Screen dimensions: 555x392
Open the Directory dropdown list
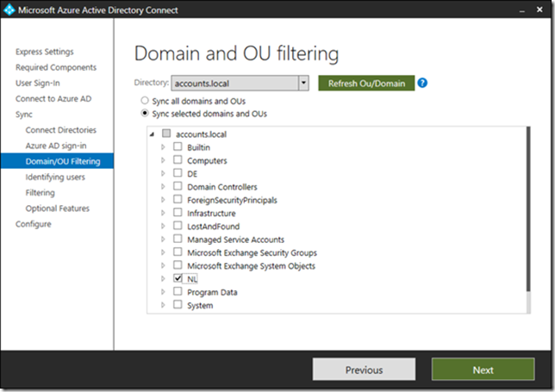(303, 84)
